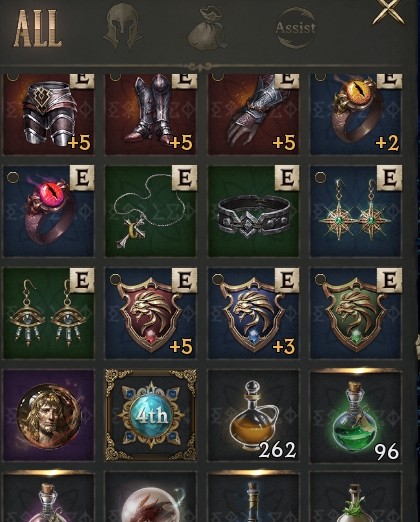This screenshot has width=420, height=522.
Task: Select the red lion crest +5
Action: tap(151, 313)
